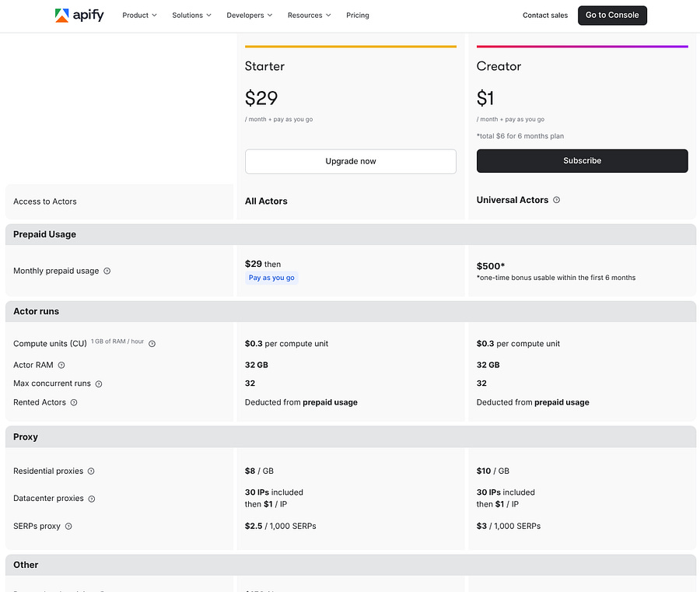Select the Creator plan heading
The height and width of the screenshot is (592, 700).
pos(499,66)
